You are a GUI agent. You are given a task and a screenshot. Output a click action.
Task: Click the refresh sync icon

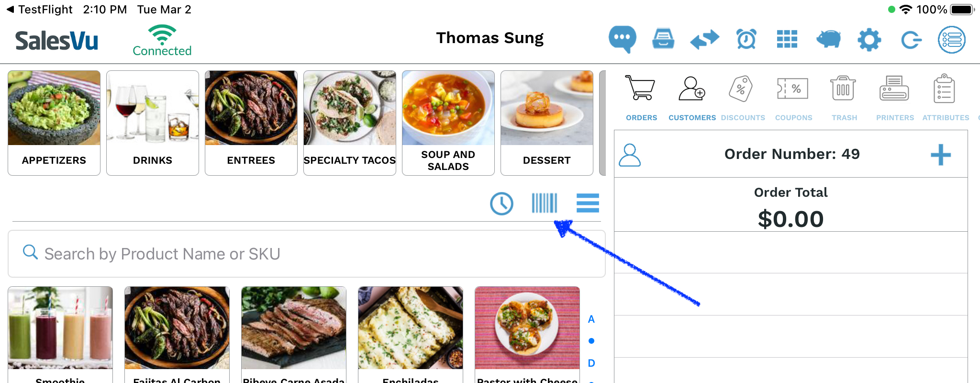coord(911,40)
